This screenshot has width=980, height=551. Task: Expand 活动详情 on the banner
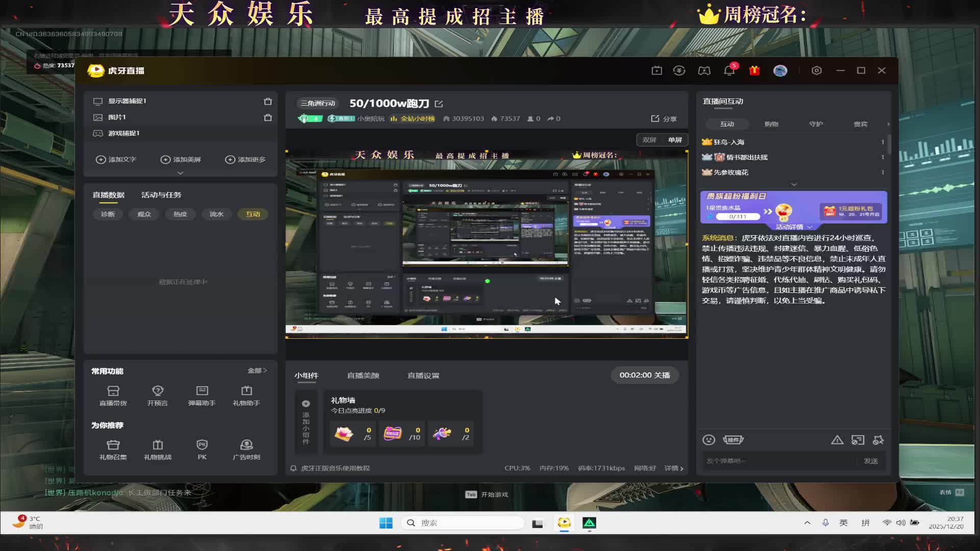coord(794,227)
